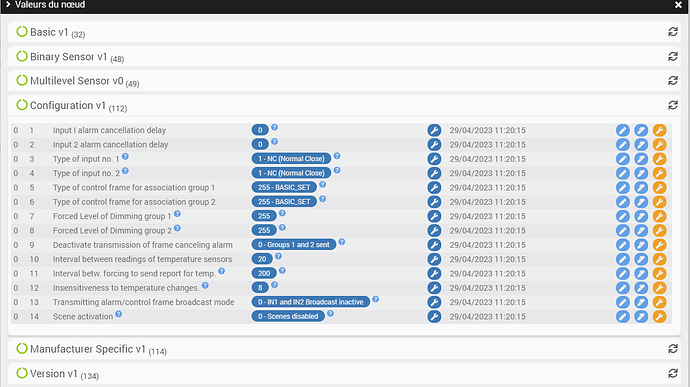690x387 pixels.
Task: Click 0 - IN1 and IN2 Broadcast inactive badge
Action: (311, 302)
